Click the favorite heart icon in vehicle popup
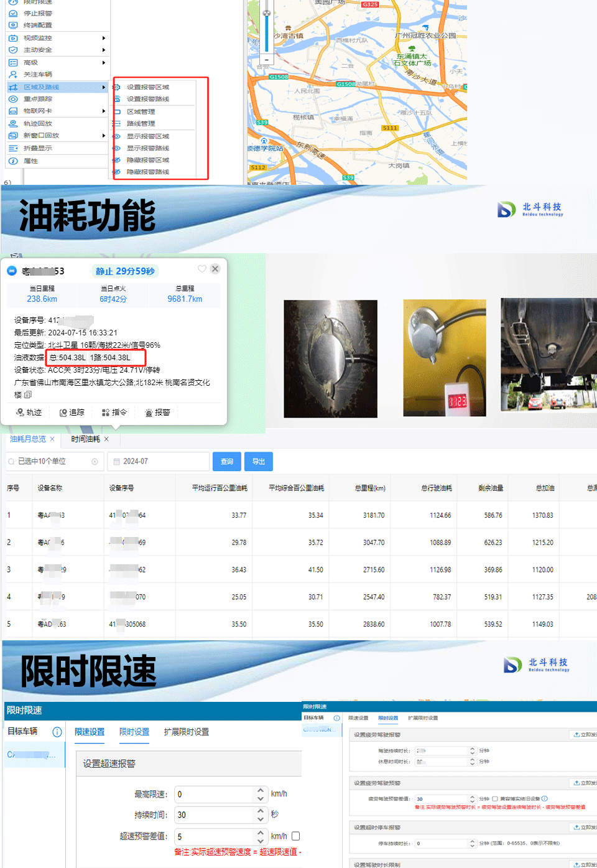Image resolution: width=597 pixels, height=868 pixels. pos(201,269)
